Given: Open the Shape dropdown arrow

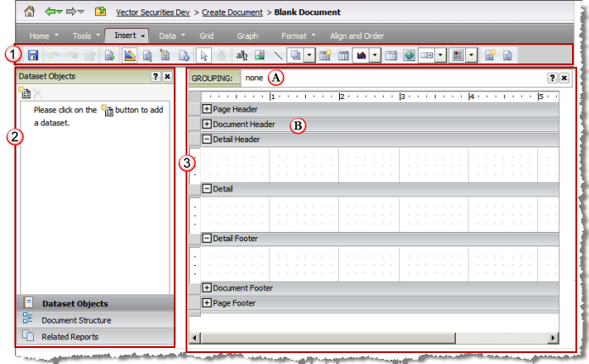Looking at the screenshot, I should [309, 56].
